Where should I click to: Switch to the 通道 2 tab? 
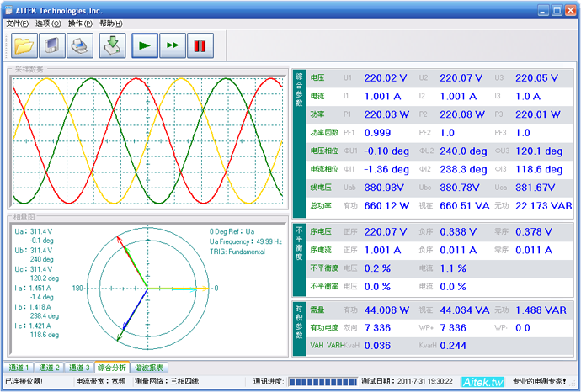coord(51,368)
